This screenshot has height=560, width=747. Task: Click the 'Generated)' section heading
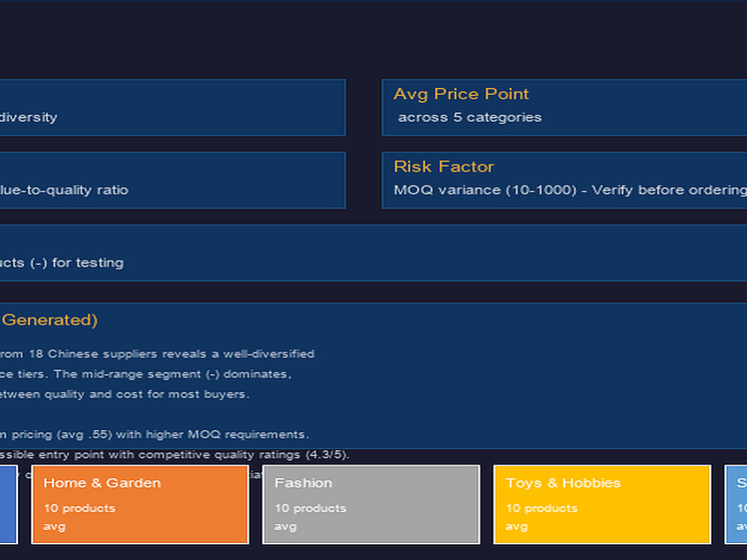click(x=49, y=320)
